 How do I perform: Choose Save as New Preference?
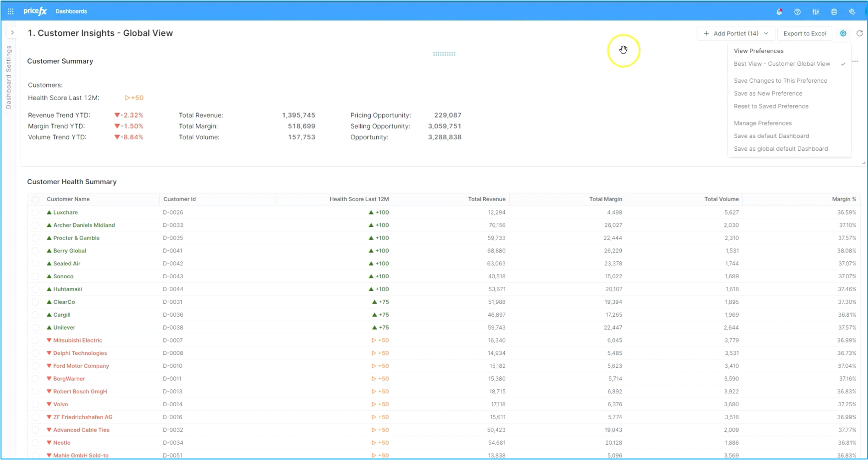click(768, 94)
